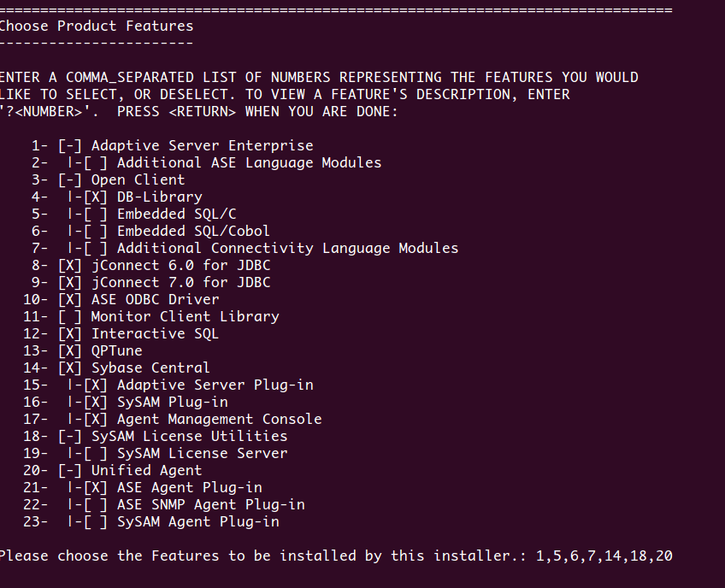Select Additional ASE Language Modules entry

(x=249, y=163)
